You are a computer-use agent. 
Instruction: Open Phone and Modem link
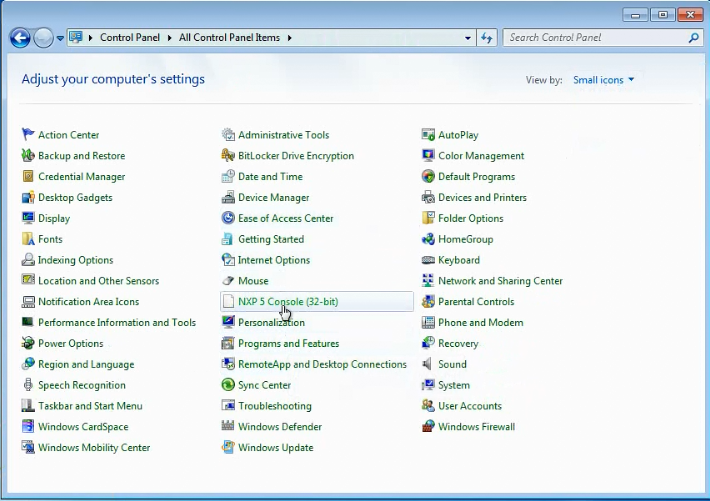(480, 322)
